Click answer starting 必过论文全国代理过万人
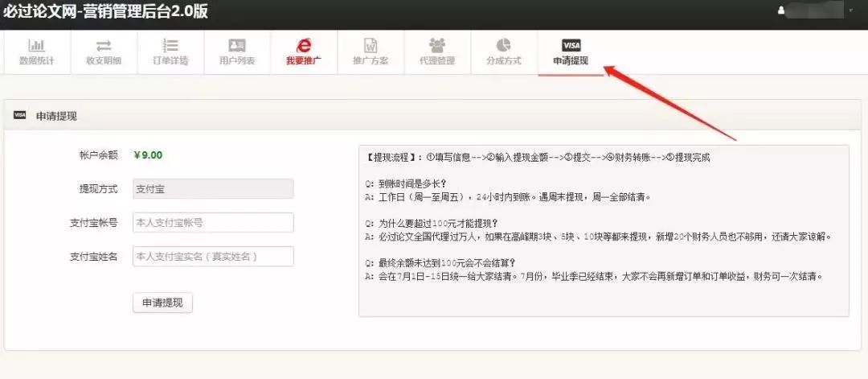 click(599, 237)
